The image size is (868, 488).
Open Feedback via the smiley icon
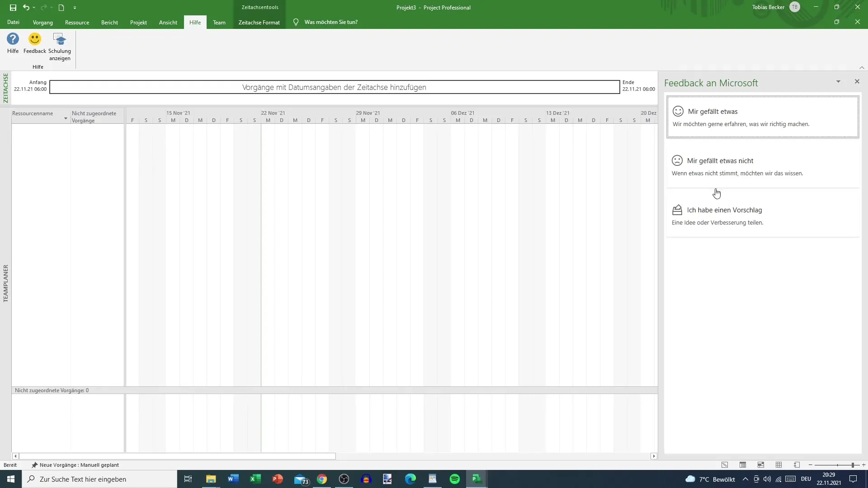(35, 39)
